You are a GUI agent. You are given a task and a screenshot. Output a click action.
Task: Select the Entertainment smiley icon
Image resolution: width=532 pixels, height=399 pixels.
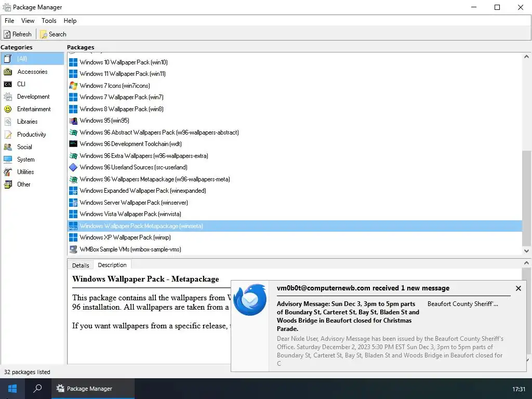click(x=8, y=109)
